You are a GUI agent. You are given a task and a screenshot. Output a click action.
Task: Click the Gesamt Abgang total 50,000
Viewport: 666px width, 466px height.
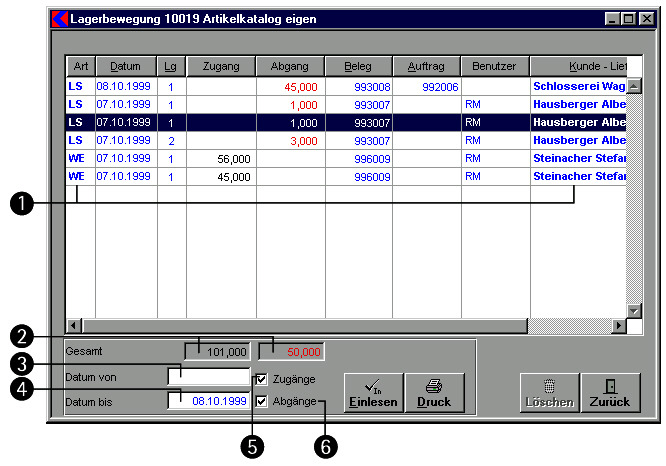[x=291, y=352]
